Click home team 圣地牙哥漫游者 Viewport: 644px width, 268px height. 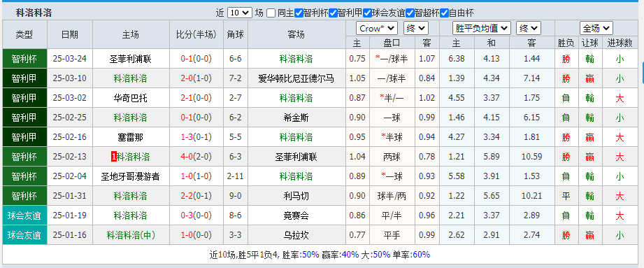pos(131,177)
